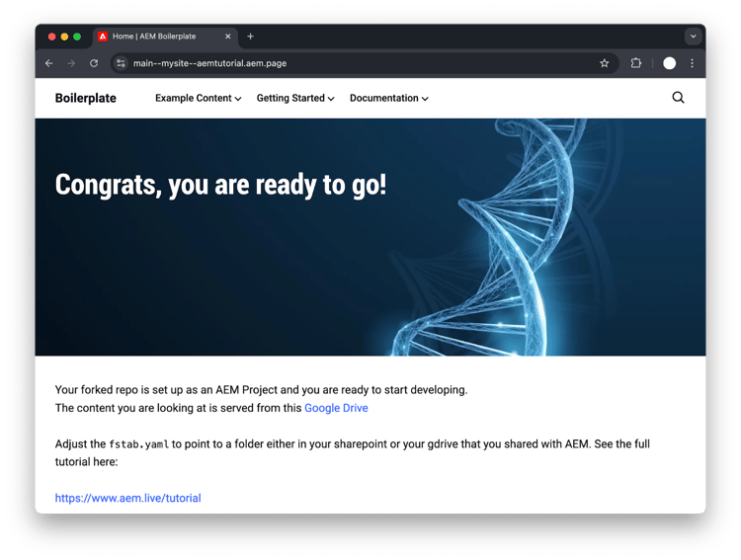The height and width of the screenshot is (560, 741).
Task: Click the green maximize window button
Action: tap(77, 37)
